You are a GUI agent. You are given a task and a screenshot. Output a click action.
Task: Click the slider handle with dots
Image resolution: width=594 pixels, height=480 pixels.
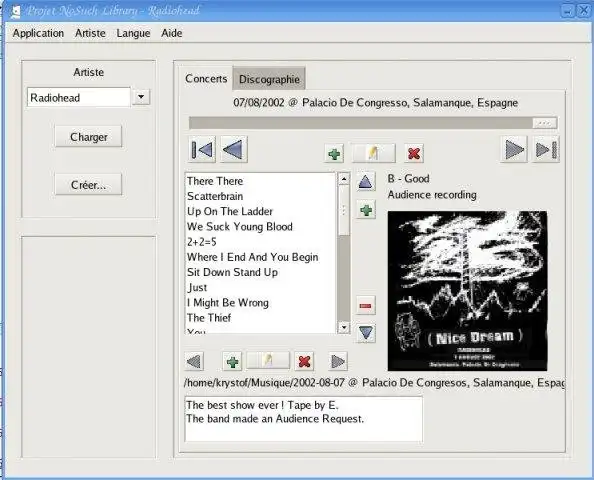[545, 123]
